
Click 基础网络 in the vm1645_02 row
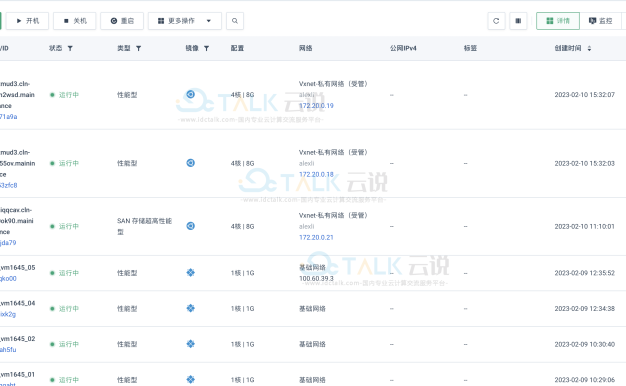312,344
